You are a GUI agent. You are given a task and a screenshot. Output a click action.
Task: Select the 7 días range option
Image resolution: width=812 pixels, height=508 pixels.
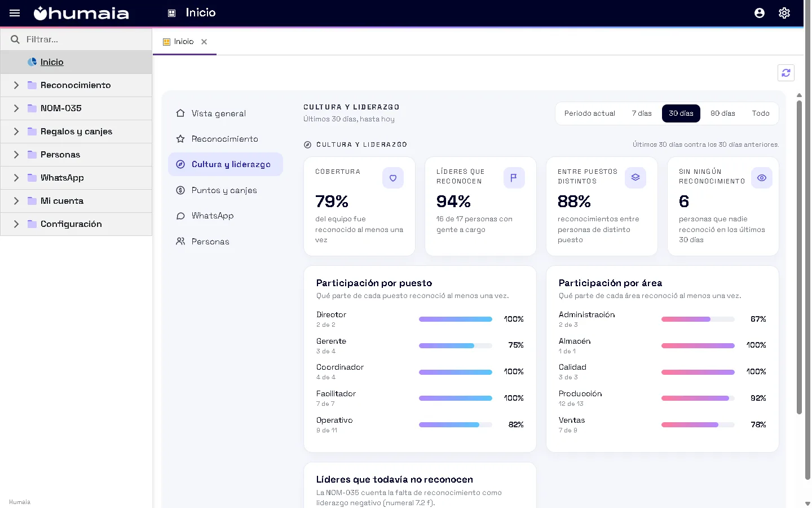pyautogui.click(x=642, y=113)
